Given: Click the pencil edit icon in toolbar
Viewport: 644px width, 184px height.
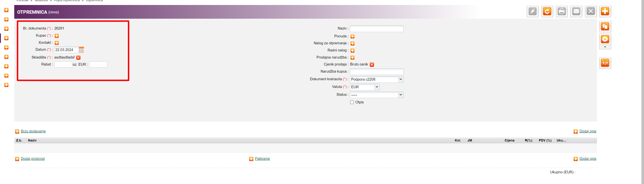Looking at the screenshot, I should point(532,12).
